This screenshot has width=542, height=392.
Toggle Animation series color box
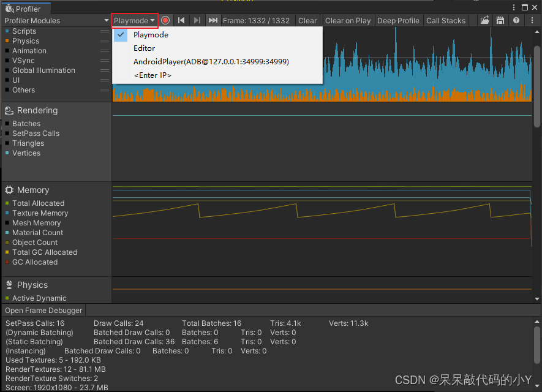click(7, 50)
